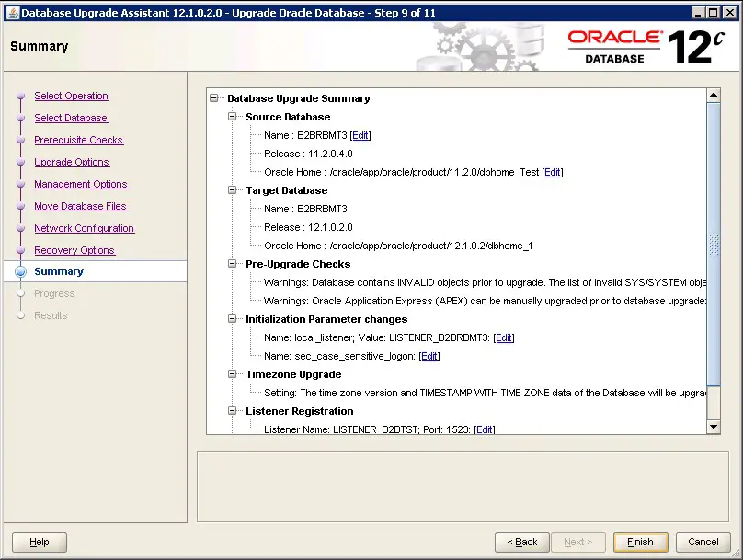Edit the LISTENER_B2BTST listener registration

(x=485, y=429)
